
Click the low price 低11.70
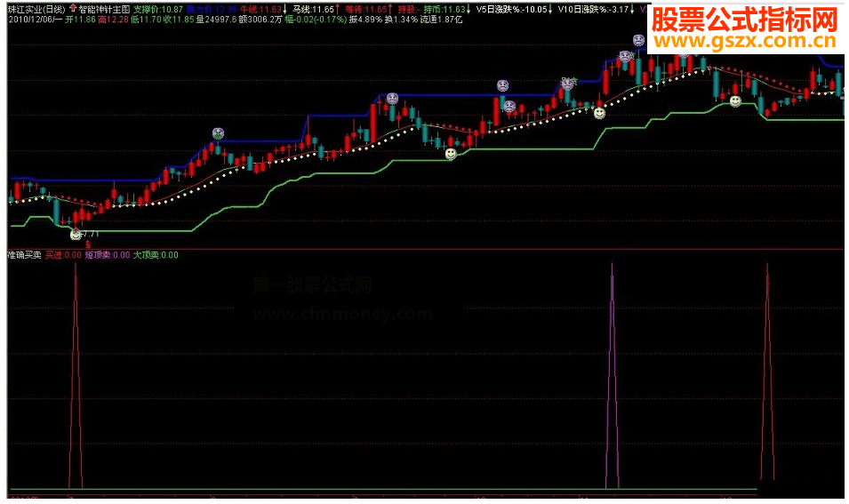coord(146,20)
